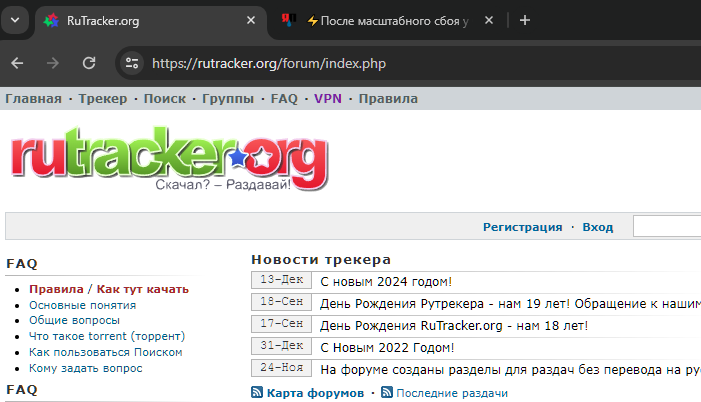
Task: Open news item 'С Новым 2022 Годом!'
Action: tap(387, 347)
